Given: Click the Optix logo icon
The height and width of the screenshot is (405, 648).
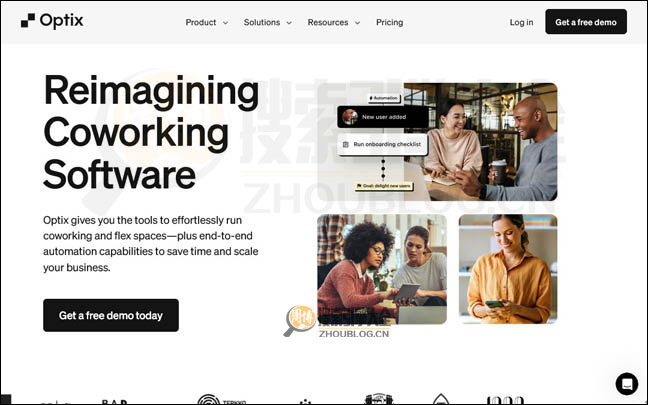Looking at the screenshot, I should [x=28, y=21].
